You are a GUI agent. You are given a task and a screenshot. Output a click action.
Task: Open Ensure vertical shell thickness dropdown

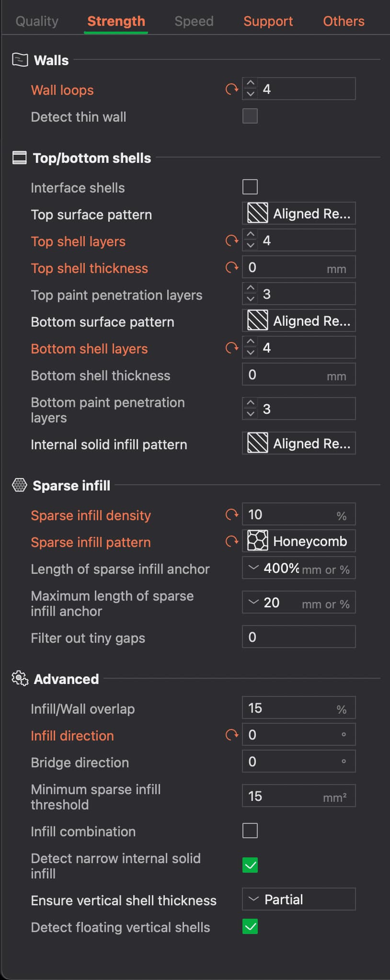[298, 900]
